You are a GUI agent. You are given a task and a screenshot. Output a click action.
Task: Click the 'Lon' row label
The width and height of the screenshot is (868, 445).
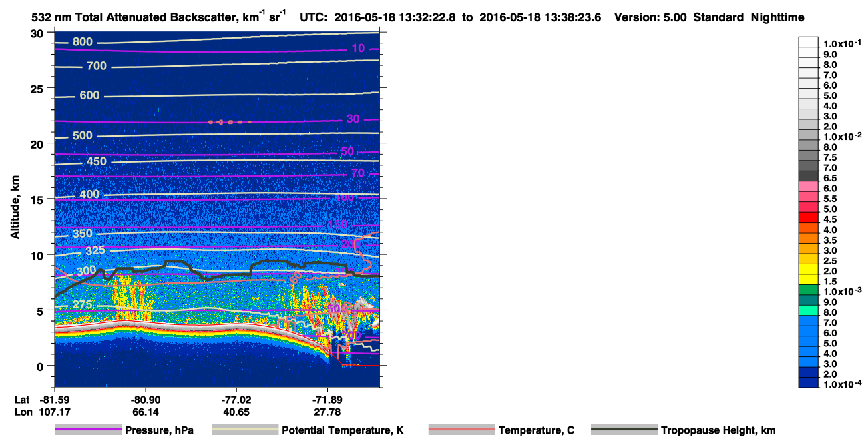(x=22, y=412)
